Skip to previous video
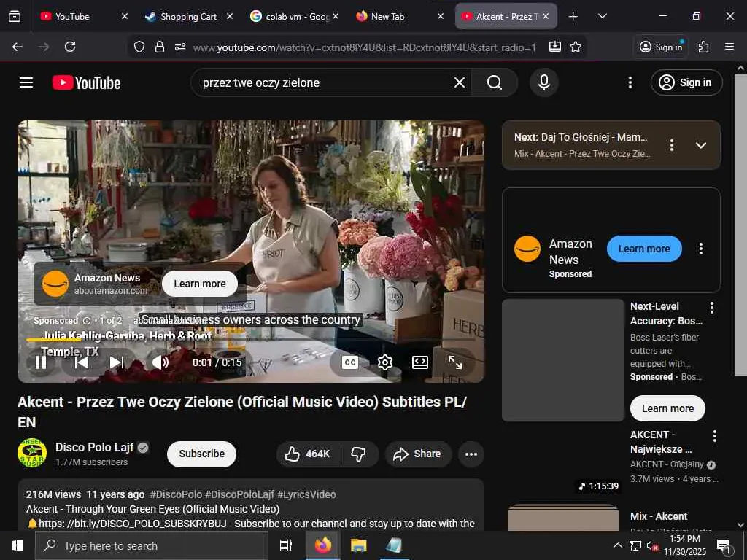The width and height of the screenshot is (747, 560). click(82, 362)
